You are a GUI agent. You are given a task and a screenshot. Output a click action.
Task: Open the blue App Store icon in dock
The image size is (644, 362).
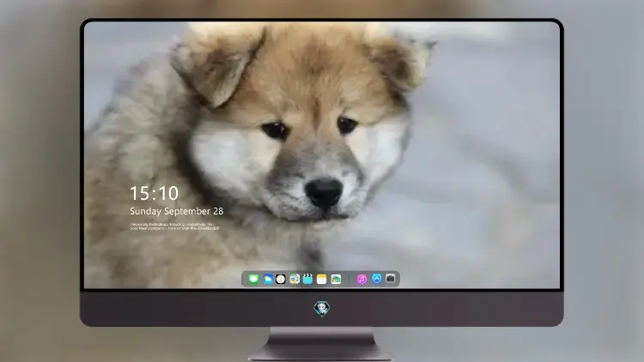pos(377,279)
